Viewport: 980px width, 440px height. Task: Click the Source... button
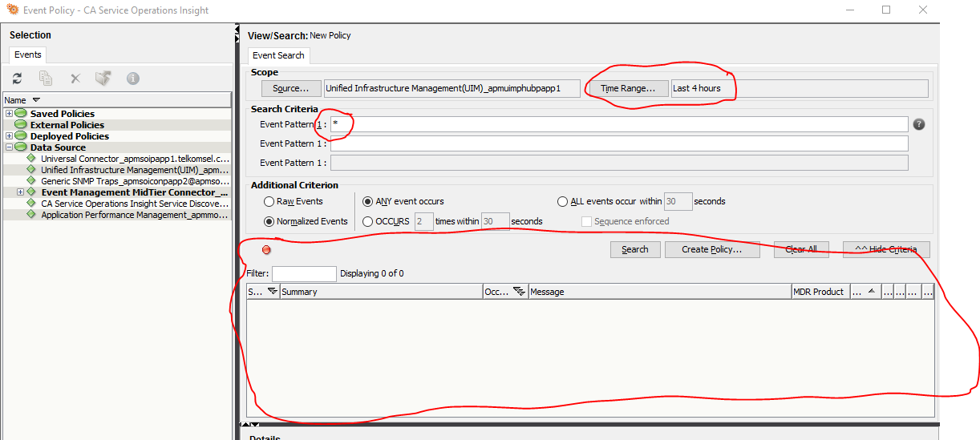click(x=291, y=88)
